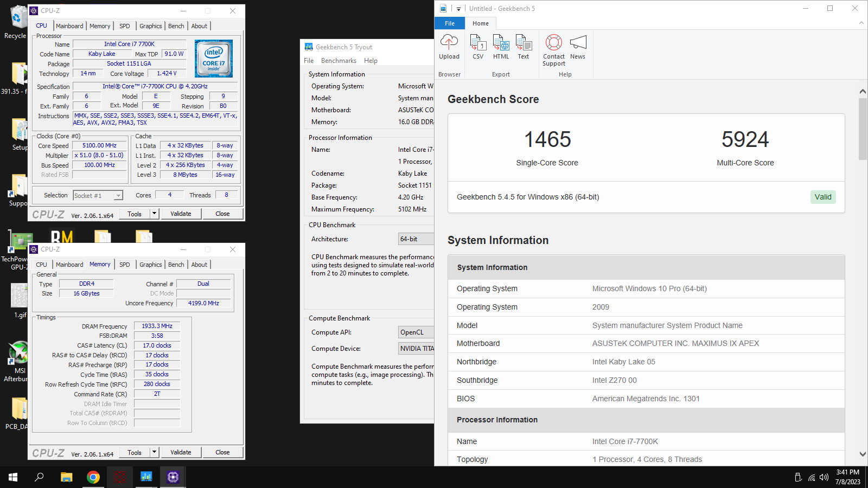Expand Tools dropdown arrow in bottom CPU-Z
868x488 pixels.
click(x=154, y=452)
